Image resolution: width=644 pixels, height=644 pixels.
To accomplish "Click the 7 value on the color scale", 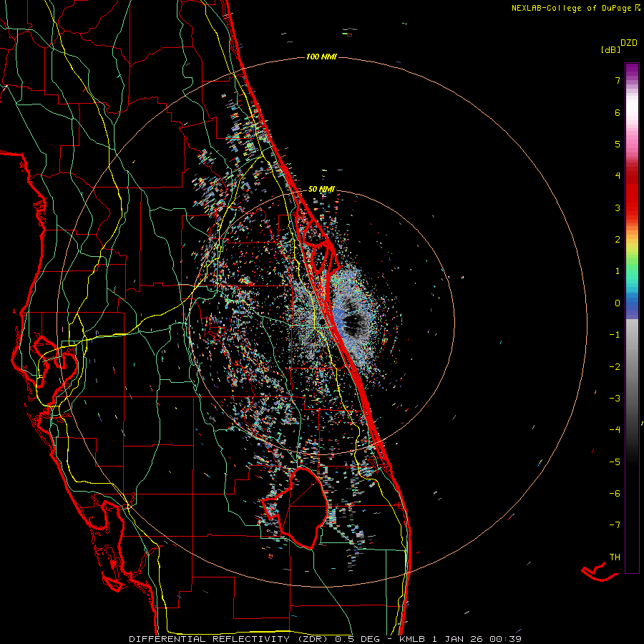I will [618, 80].
